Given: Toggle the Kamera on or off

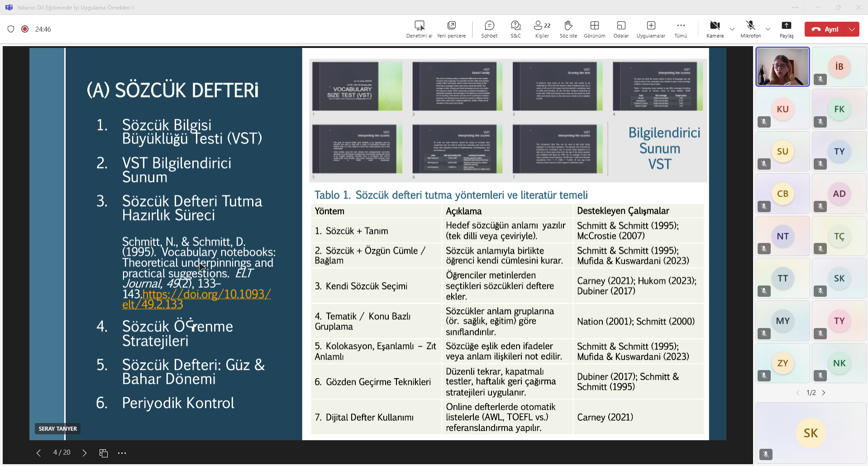Looking at the screenshot, I should point(715,29).
